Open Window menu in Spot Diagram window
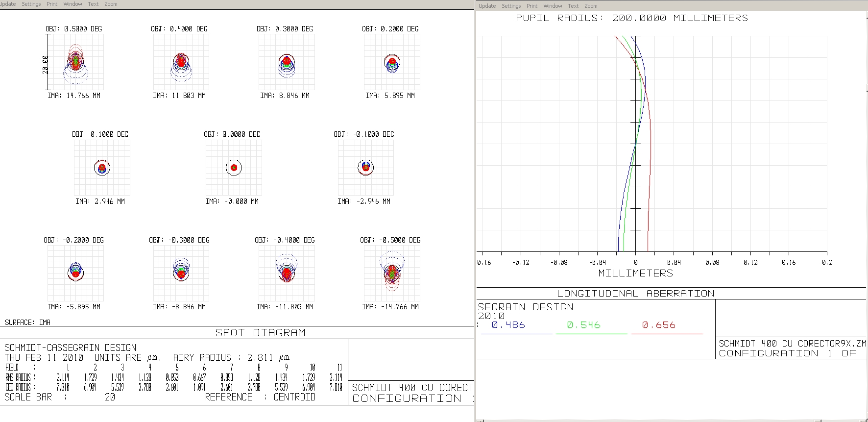This screenshot has width=868, height=422. [x=72, y=4]
